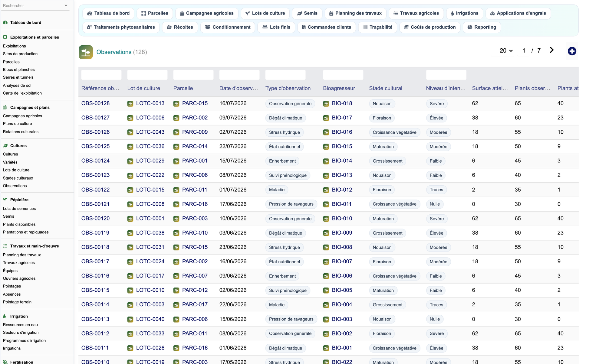The image size is (589, 364).
Task: Click the green Observations header icon
Action: tap(86, 52)
